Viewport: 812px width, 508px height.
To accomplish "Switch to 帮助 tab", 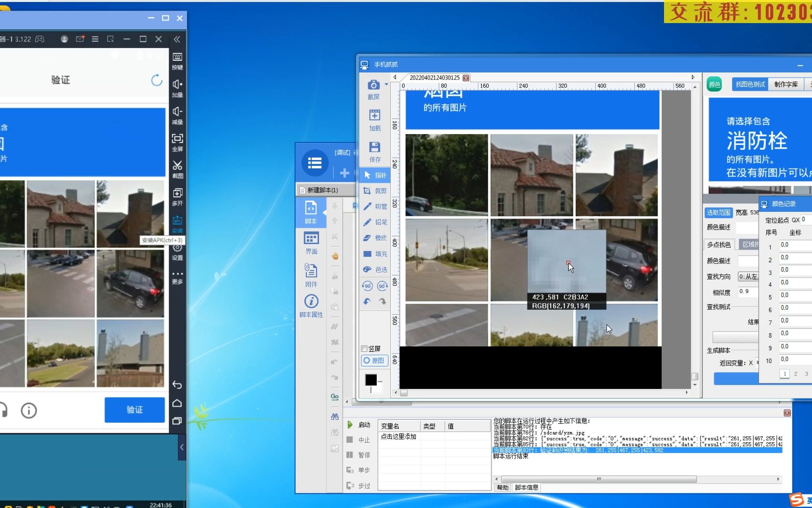I will tap(502, 487).
